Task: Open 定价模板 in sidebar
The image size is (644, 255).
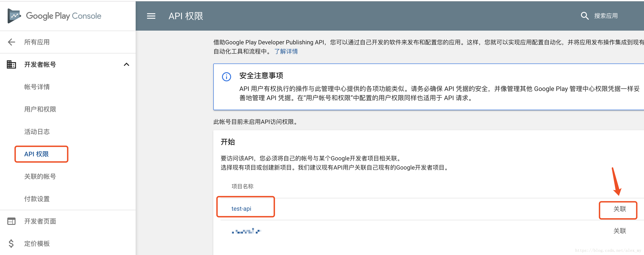Action: click(x=37, y=244)
